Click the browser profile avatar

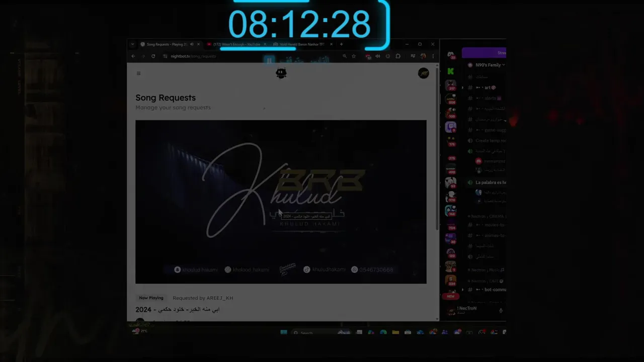[423, 56]
